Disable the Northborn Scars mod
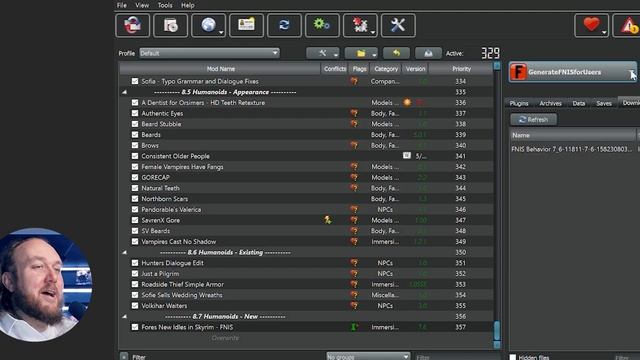The height and width of the screenshot is (360, 640). (x=135, y=198)
